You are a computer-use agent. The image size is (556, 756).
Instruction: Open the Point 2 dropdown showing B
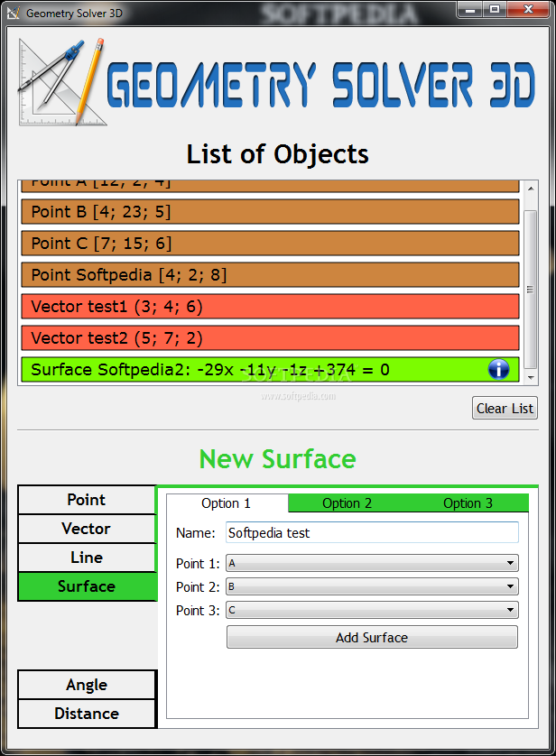pos(372,586)
